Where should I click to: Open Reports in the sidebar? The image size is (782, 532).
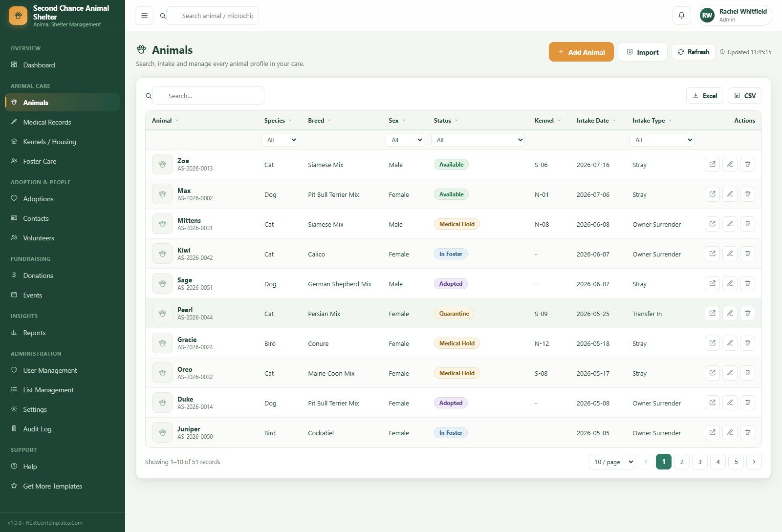pyautogui.click(x=63, y=333)
